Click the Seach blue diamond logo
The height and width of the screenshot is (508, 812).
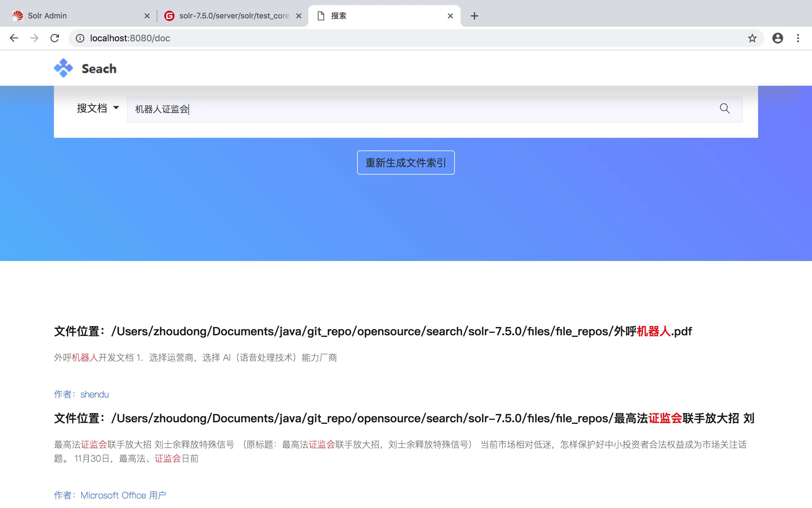63,68
